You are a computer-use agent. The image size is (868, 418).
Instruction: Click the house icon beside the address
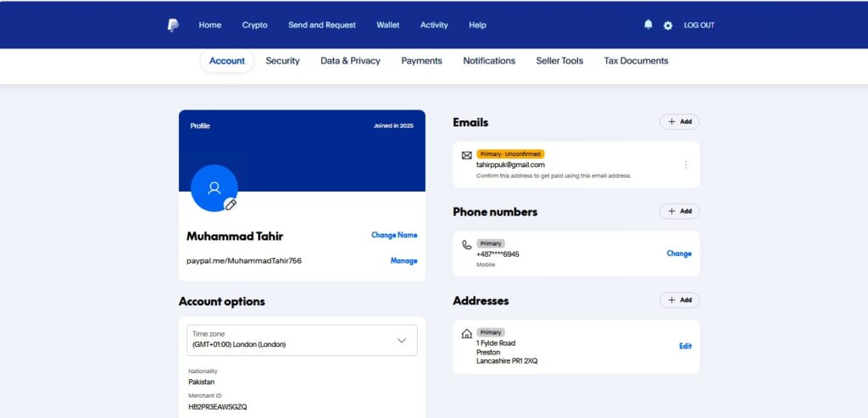466,333
